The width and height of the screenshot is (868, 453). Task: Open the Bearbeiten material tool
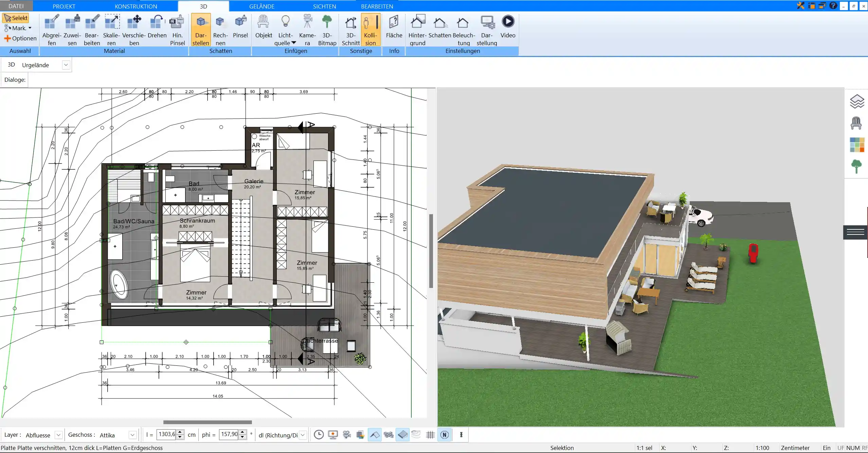pos(92,30)
